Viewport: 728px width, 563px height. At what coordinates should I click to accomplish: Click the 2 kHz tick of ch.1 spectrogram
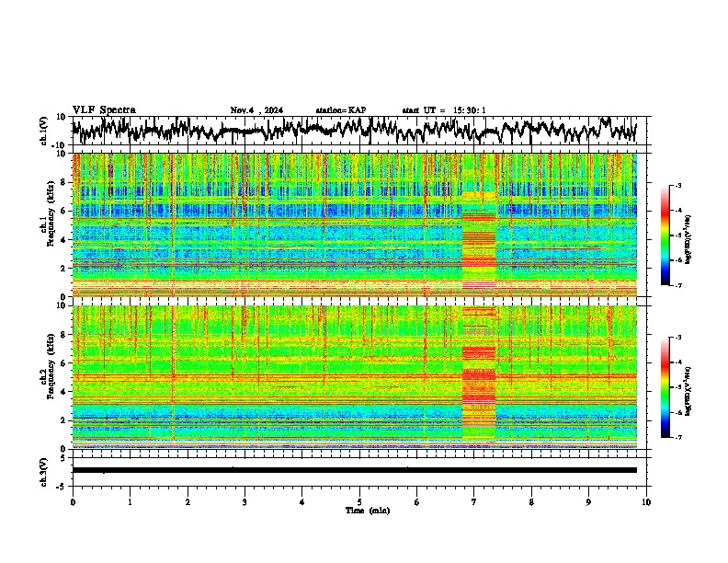point(64,269)
